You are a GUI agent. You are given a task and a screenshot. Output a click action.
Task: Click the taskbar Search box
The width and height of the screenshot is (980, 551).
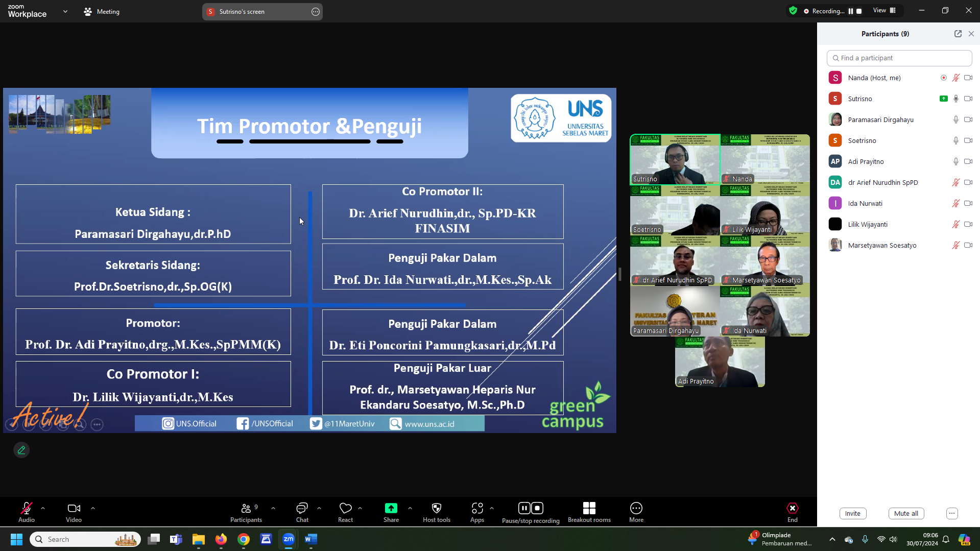[85, 539]
